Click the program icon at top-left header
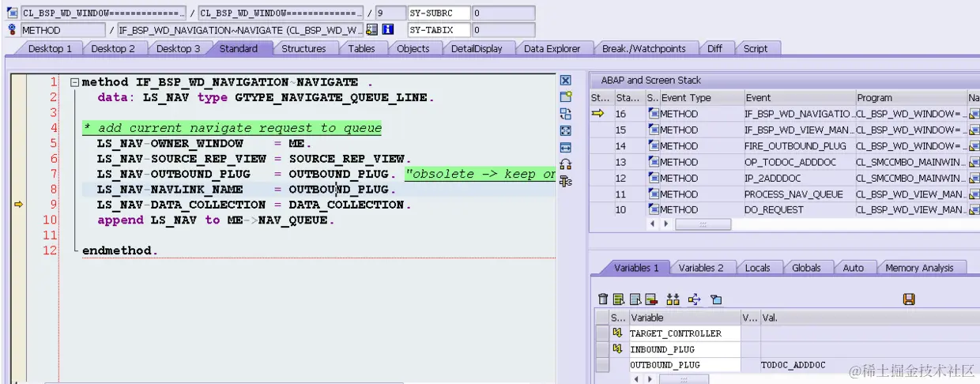980x384 pixels. (13, 13)
